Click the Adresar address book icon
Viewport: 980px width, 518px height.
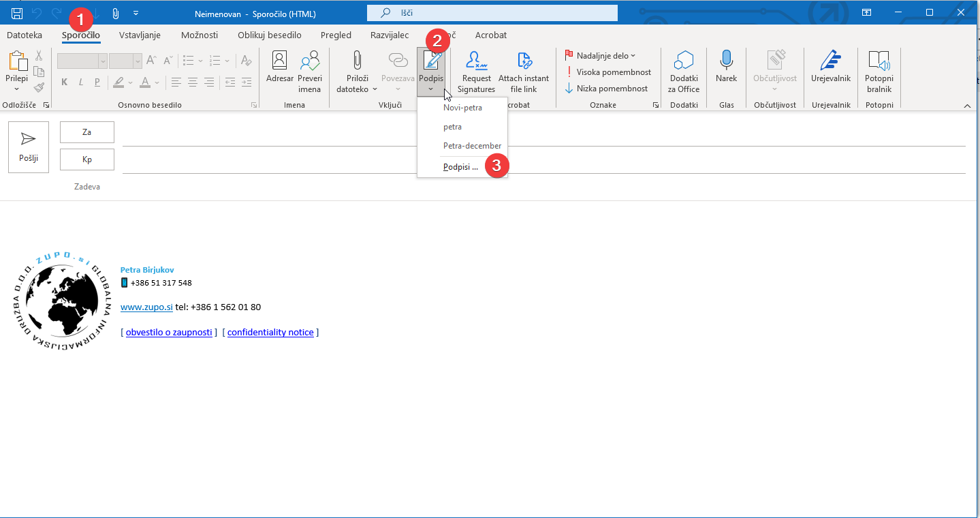[x=279, y=61]
